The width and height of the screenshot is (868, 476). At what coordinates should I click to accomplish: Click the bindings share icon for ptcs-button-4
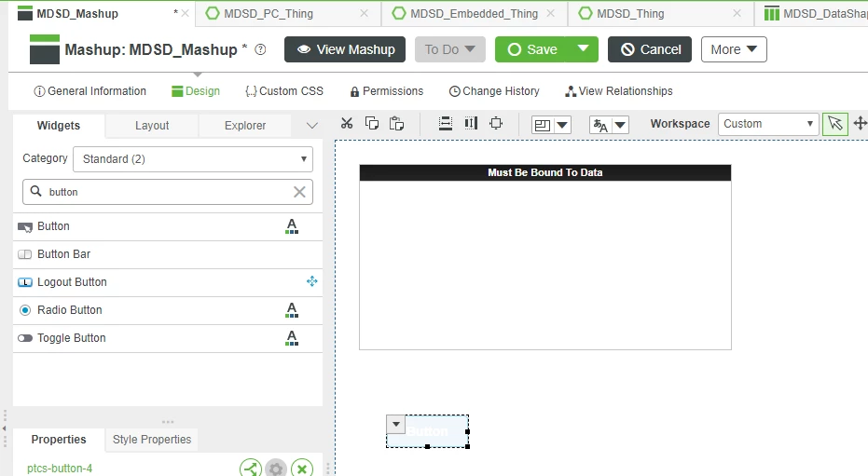click(x=250, y=469)
